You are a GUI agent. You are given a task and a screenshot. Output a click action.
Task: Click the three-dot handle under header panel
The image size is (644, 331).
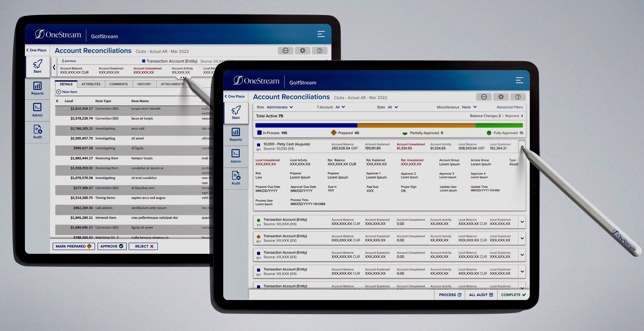pos(183,77)
